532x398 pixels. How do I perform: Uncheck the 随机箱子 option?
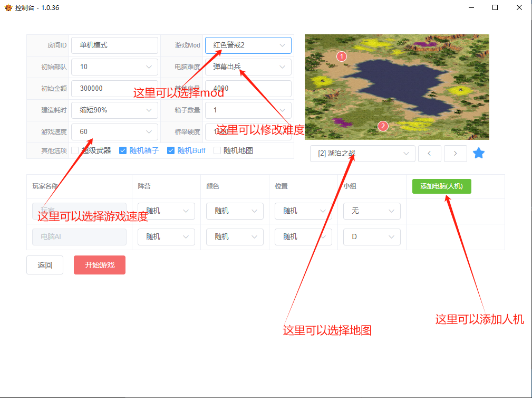[x=122, y=150]
